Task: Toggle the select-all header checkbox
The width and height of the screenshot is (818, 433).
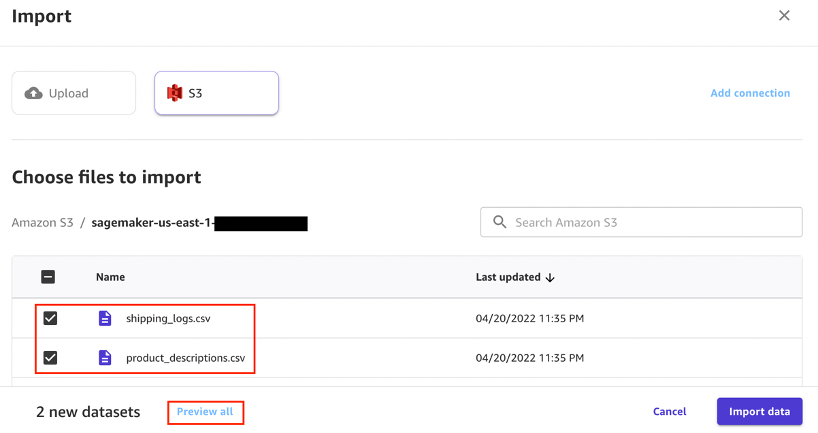Action: pyautogui.click(x=48, y=277)
